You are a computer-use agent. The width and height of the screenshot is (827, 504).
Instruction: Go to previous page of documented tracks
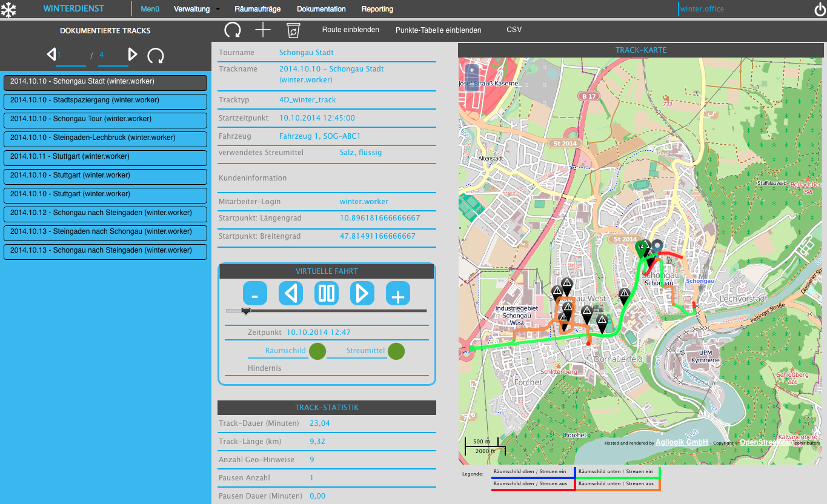pyautogui.click(x=51, y=55)
